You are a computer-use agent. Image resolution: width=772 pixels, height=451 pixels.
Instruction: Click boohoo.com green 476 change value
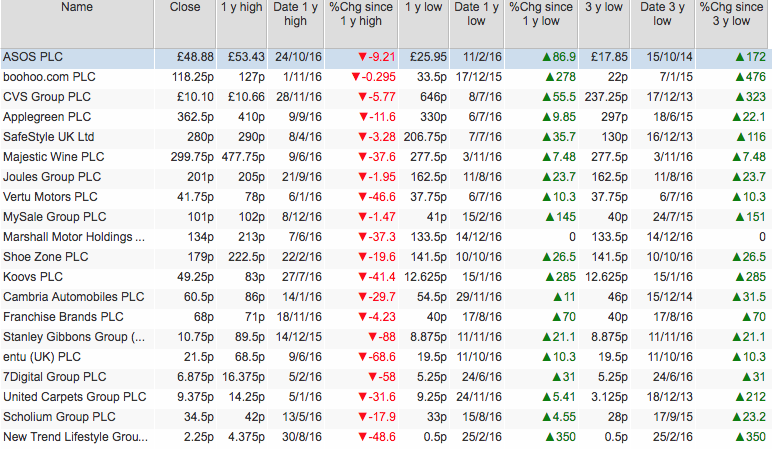(x=750, y=77)
